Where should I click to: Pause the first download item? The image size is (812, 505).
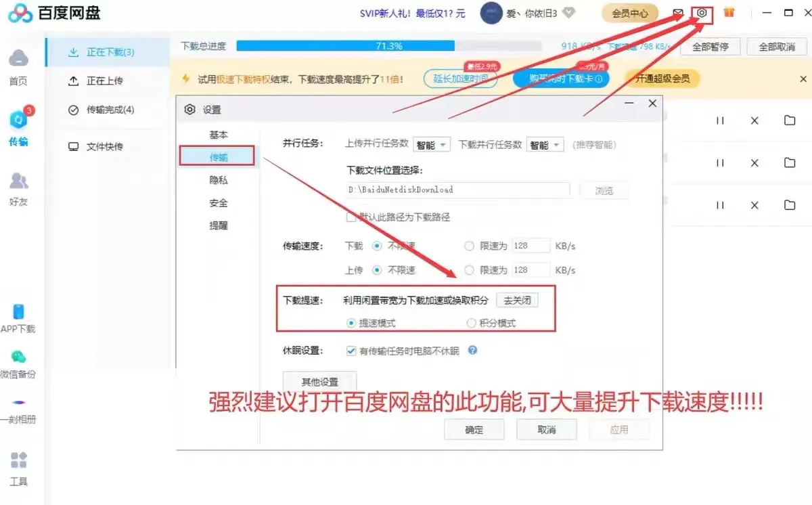(720, 120)
